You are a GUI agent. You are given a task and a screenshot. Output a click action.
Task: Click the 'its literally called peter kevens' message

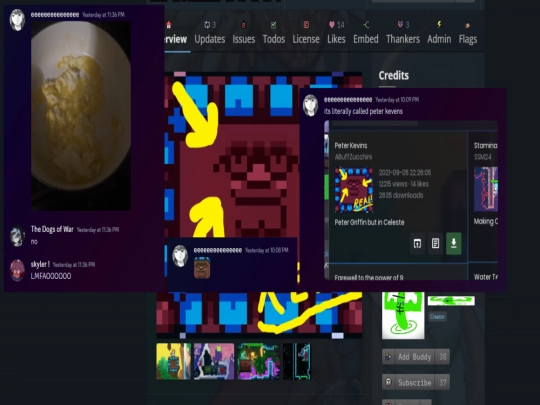(363, 111)
